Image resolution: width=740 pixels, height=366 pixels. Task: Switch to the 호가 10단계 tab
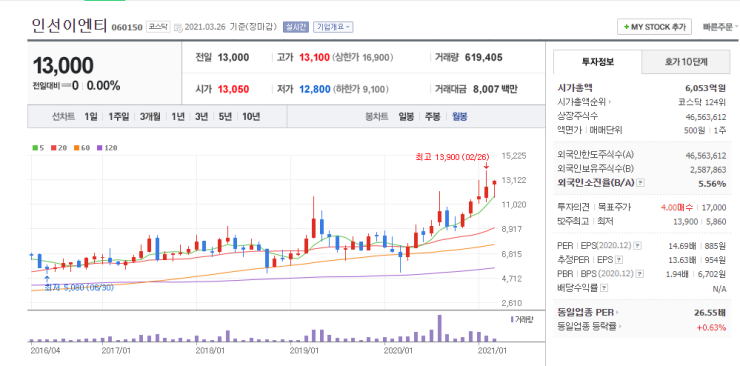pos(686,62)
